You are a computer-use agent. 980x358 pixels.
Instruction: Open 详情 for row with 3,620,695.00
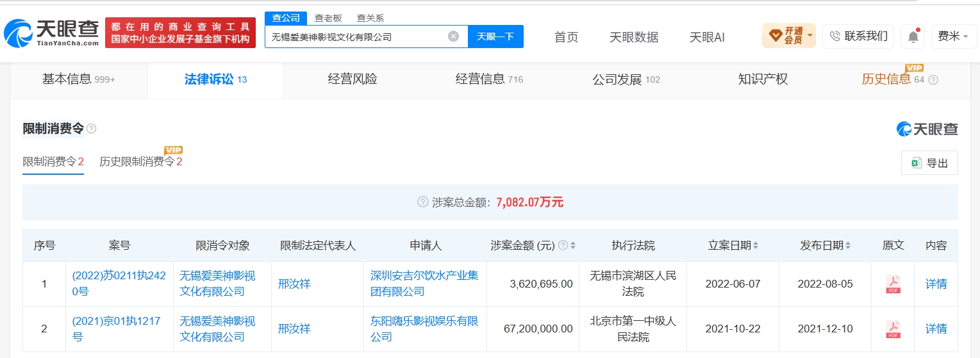[x=936, y=284]
